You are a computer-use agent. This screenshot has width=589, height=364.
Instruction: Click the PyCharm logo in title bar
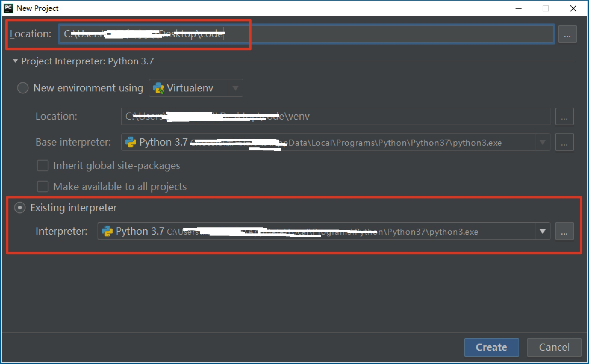pyautogui.click(x=8, y=8)
